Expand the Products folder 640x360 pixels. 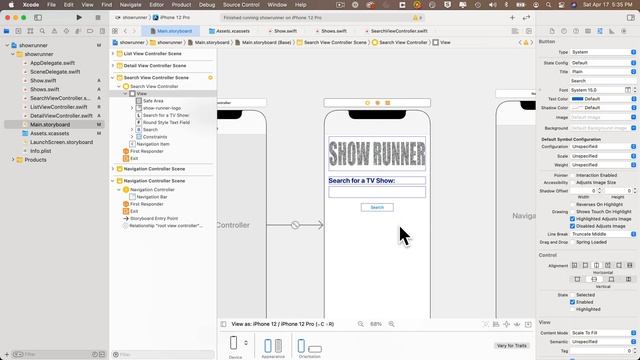13,160
